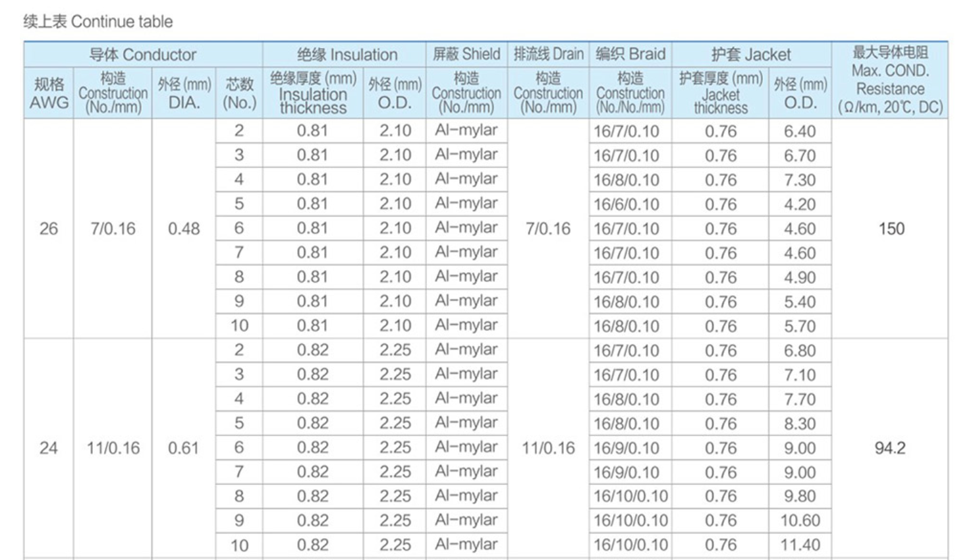Click the AWG 26 cell
This screenshot has width=975, height=560.
[49, 229]
